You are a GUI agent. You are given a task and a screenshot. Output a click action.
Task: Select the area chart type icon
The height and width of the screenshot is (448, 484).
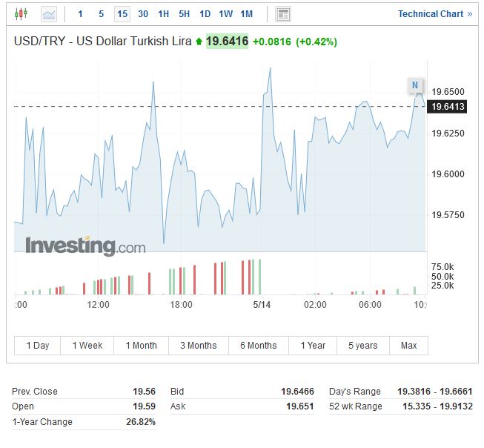(x=49, y=14)
